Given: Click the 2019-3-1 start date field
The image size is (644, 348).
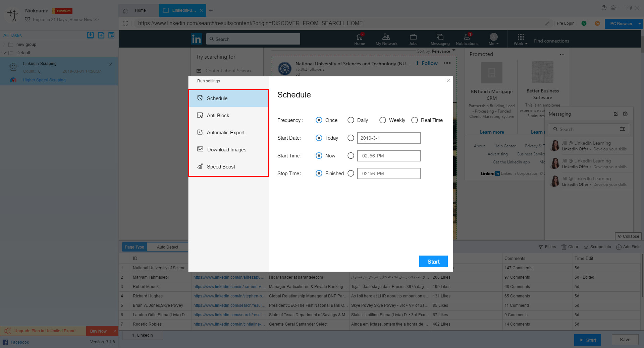Looking at the screenshot, I should tap(389, 138).
